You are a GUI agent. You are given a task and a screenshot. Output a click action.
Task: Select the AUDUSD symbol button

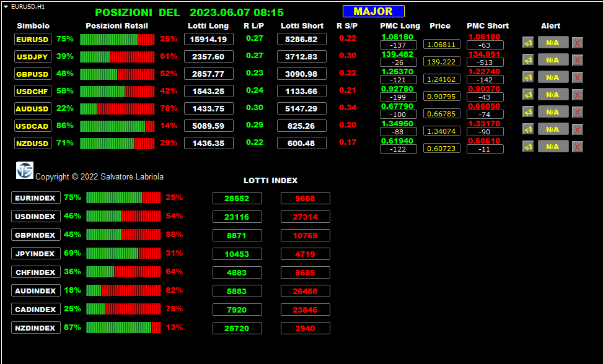(x=33, y=108)
